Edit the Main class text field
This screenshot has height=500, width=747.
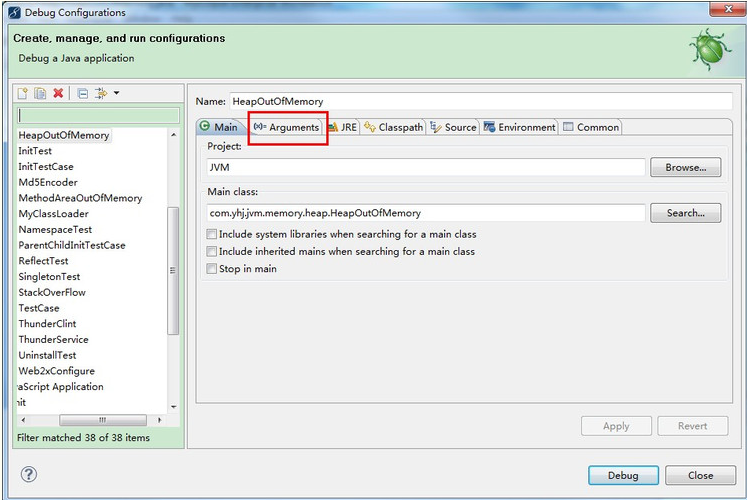coord(426,213)
